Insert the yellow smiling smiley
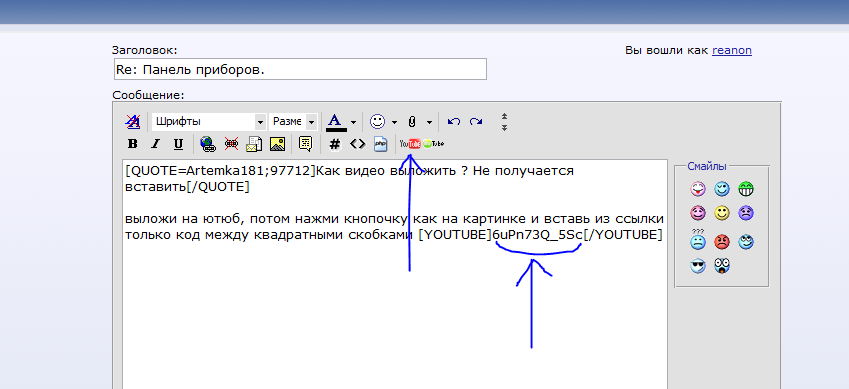 pyautogui.click(x=722, y=213)
